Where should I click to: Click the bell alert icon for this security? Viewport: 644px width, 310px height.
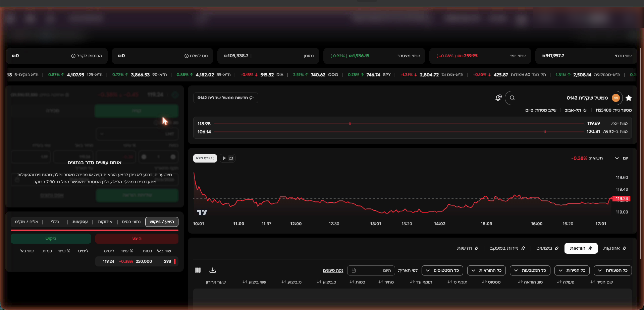[498, 98]
